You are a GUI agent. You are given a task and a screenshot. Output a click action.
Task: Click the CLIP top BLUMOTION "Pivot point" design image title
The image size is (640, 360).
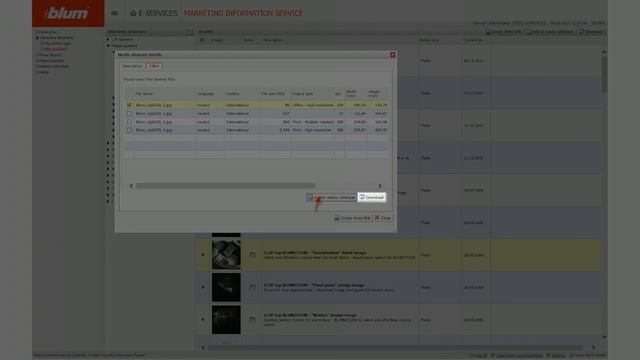[314, 285]
